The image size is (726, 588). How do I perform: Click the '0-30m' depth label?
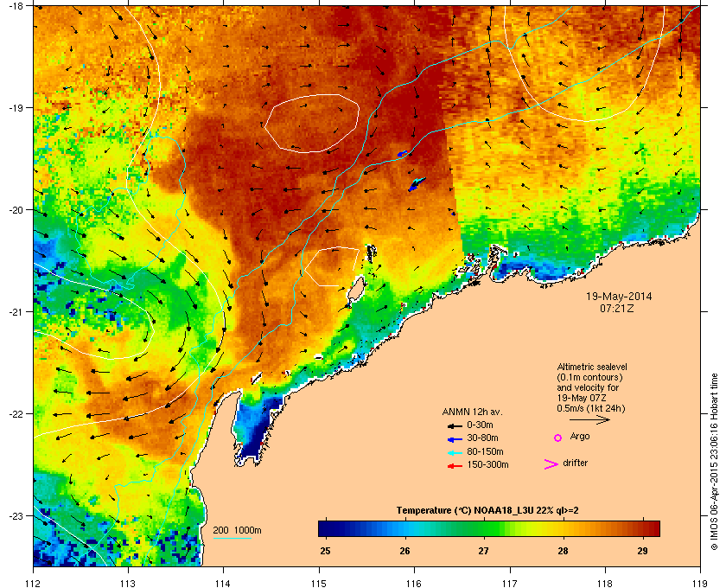(480, 425)
